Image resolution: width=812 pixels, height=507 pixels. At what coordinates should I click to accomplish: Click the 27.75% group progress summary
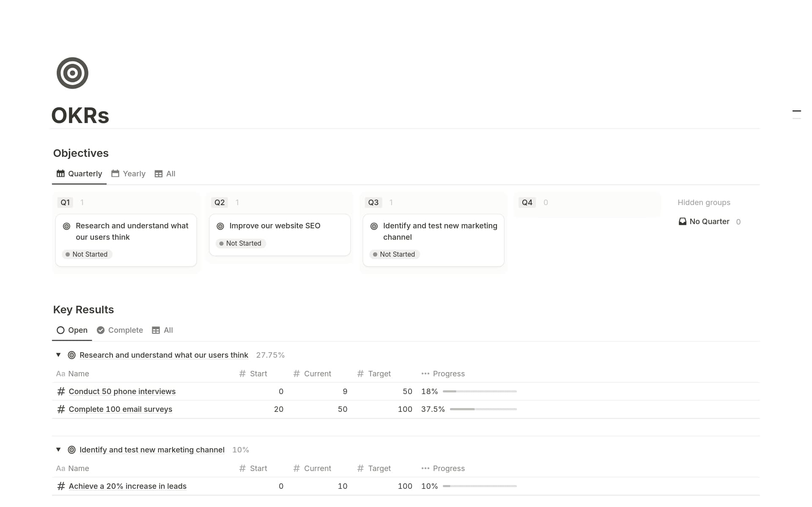[270, 355]
